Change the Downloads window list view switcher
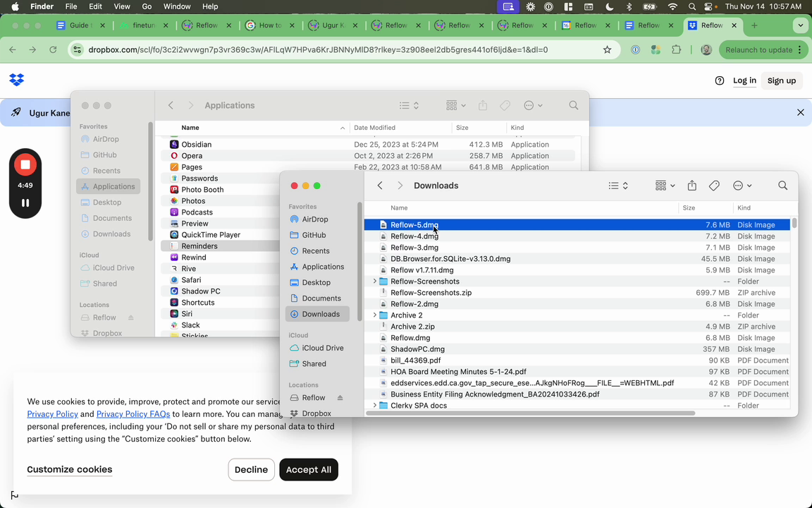 (x=618, y=186)
